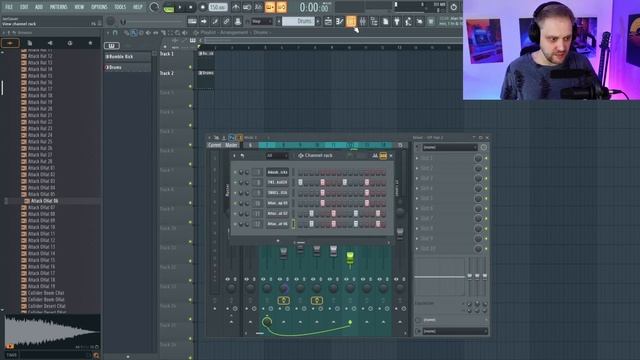
Task: Click the 'Master' mixer track label
Action: 231,145
